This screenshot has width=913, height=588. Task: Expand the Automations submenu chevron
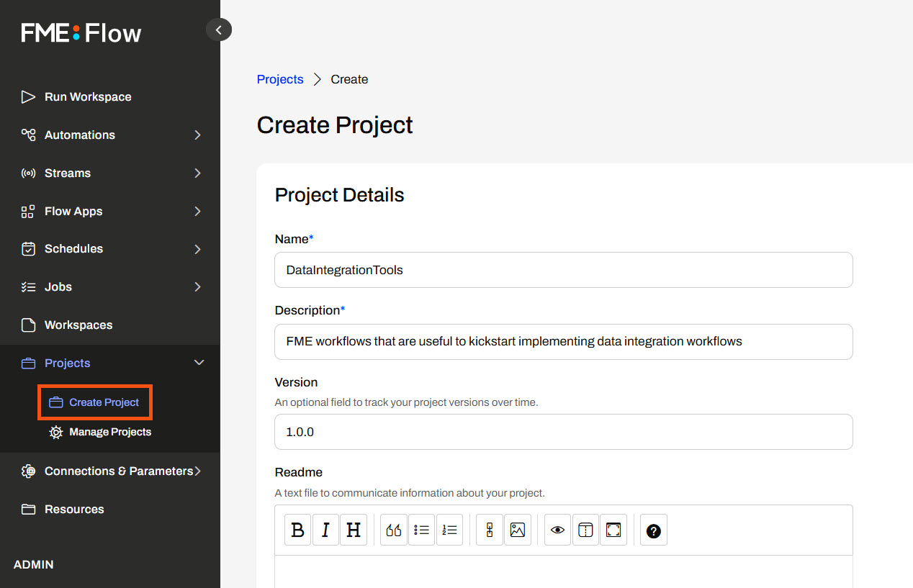(x=198, y=135)
